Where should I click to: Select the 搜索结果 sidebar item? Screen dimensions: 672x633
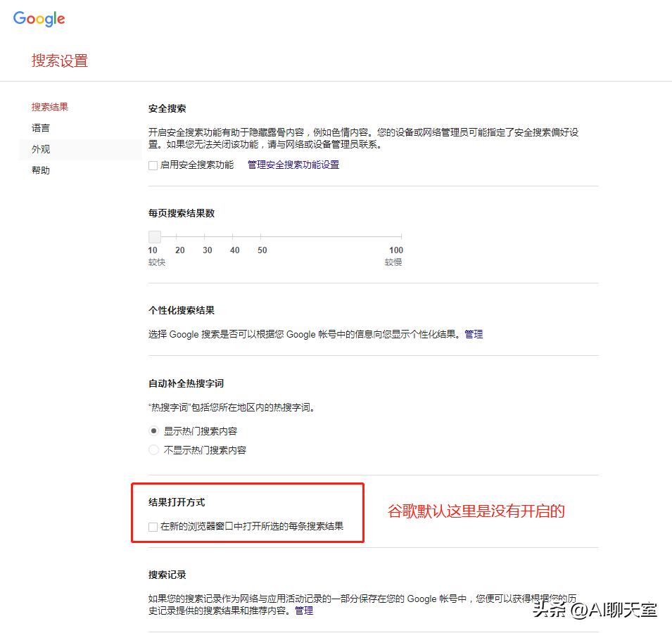49,106
